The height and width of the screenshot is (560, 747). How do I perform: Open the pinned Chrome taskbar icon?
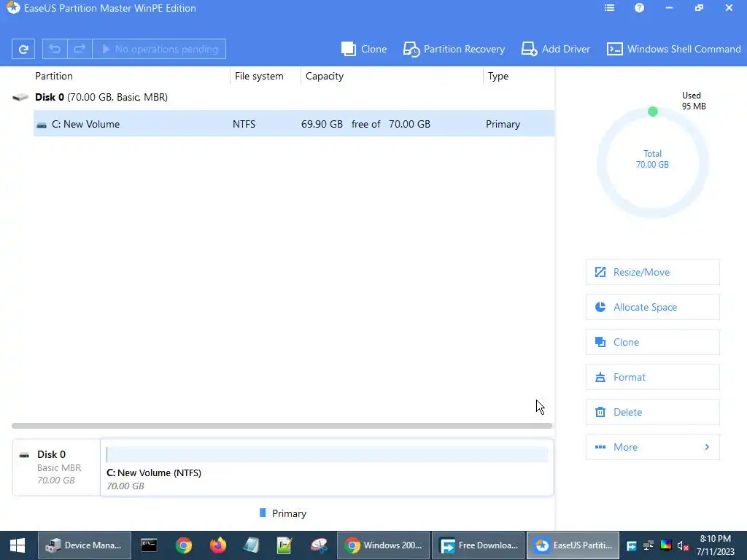[183, 545]
